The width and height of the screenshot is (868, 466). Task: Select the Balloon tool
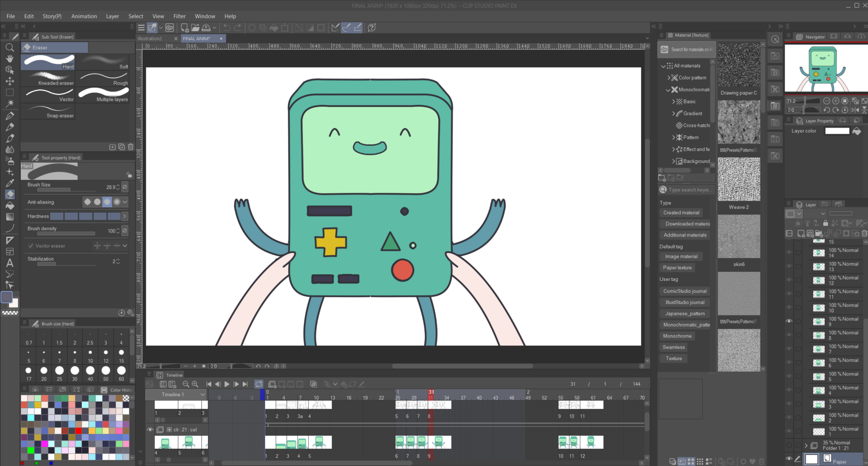click(10, 274)
